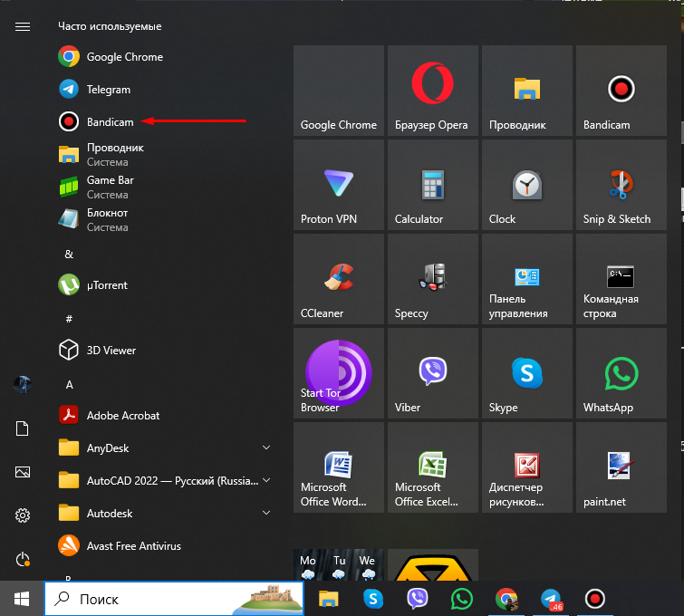Open the Браузер Opera tile

pyautogui.click(x=433, y=91)
